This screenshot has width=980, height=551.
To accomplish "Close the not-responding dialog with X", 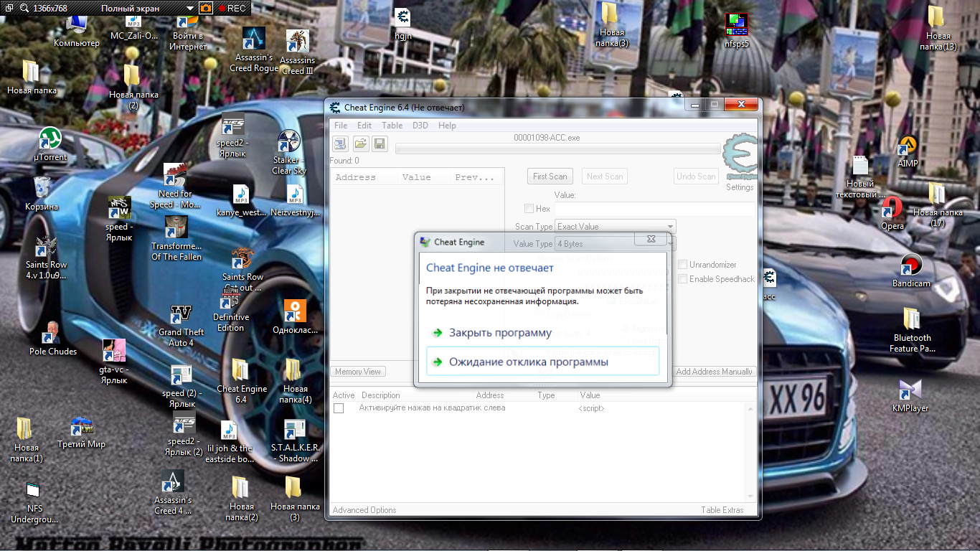I will pyautogui.click(x=651, y=240).
